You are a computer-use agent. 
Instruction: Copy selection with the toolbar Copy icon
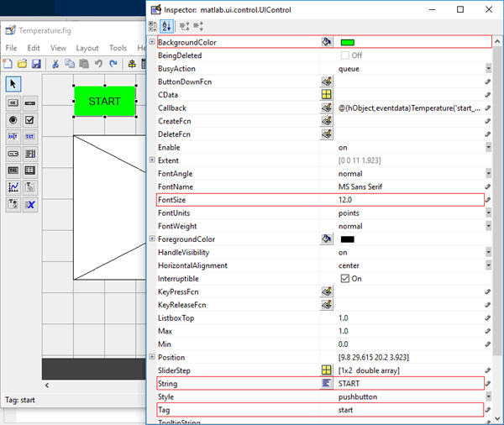point(70,64)
